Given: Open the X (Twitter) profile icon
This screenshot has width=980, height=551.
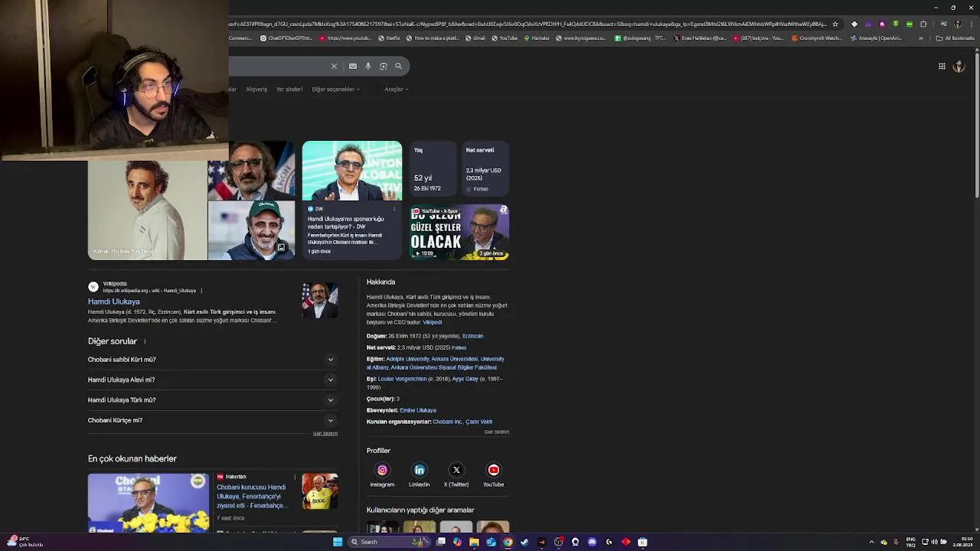Looking at the screenshot, I should click(456, 470).
